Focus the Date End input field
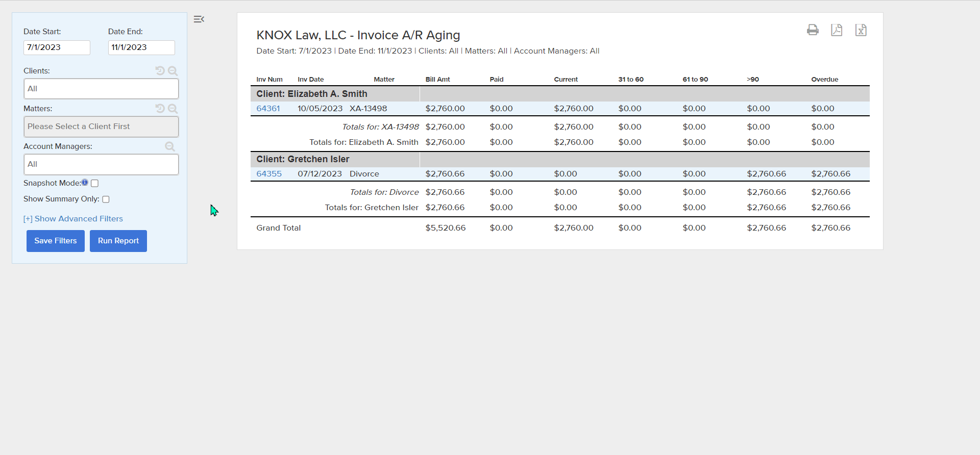 click(141, 47)
